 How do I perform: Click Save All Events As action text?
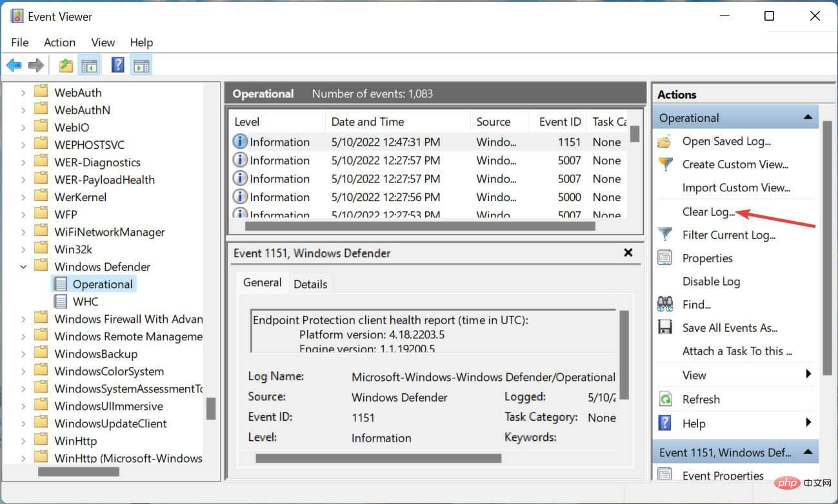[x=730, y=327]
